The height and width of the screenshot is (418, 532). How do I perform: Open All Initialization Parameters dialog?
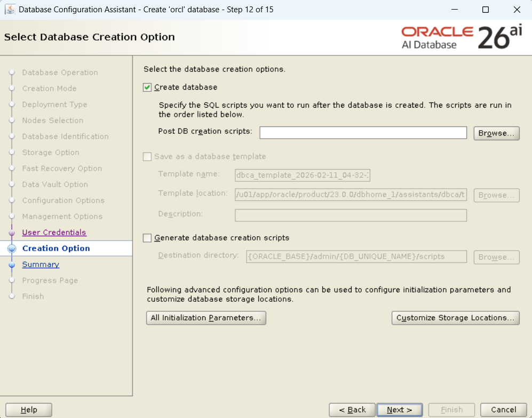point(206,318)
